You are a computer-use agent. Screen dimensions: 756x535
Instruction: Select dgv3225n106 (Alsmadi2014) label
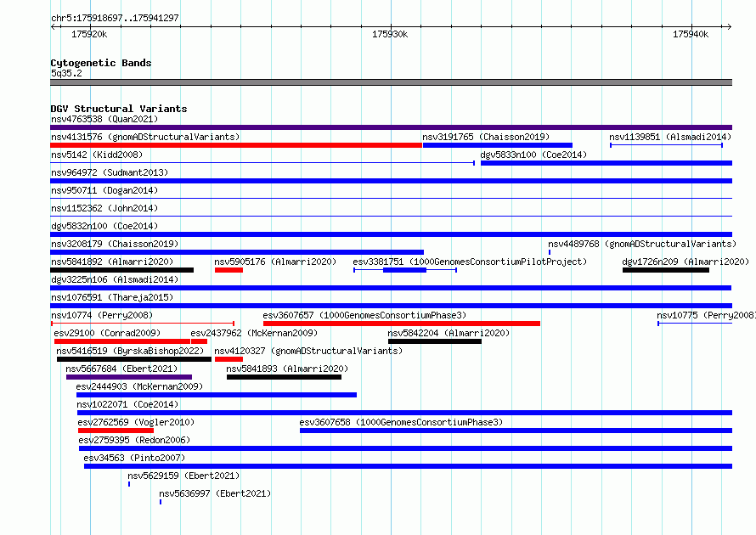point(115,279)
